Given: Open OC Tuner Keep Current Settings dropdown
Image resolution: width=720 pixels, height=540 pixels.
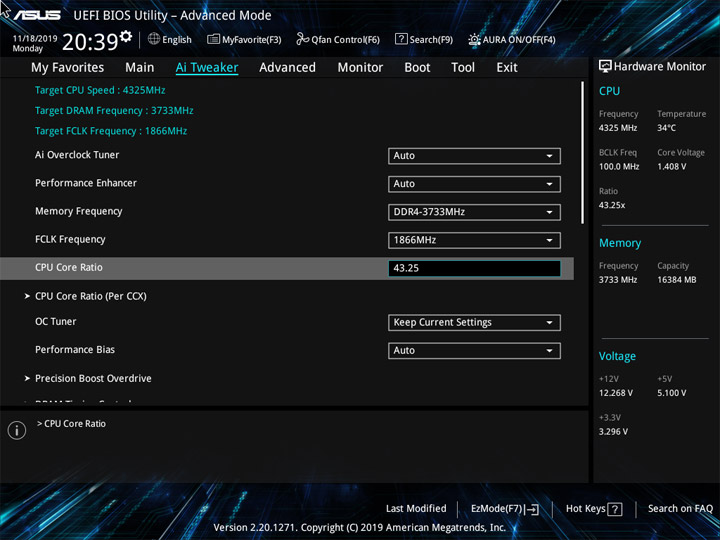Looking at the screenshot, I should tap(474, 322).
